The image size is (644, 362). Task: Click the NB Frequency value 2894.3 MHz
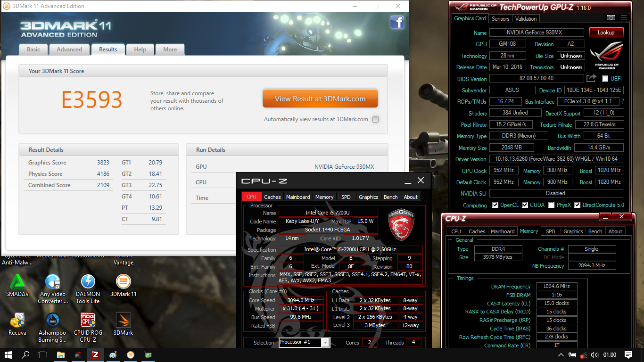pyautogui.click(x=592, y=266)
